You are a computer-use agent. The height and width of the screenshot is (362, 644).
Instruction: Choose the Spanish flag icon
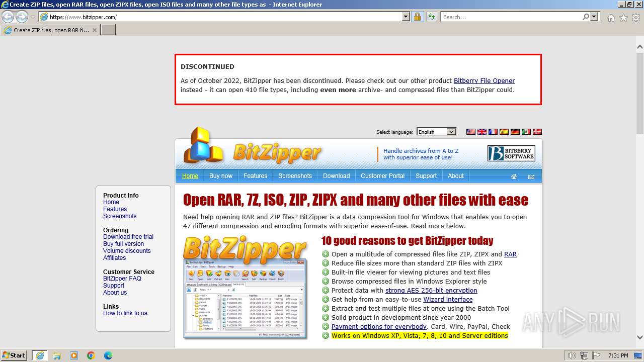click(504, 132)
